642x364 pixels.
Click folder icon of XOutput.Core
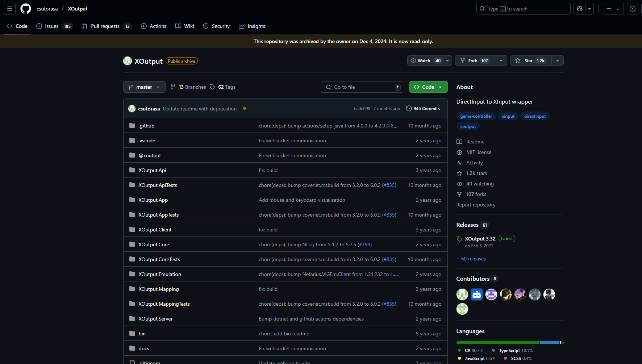coord(132,244)
